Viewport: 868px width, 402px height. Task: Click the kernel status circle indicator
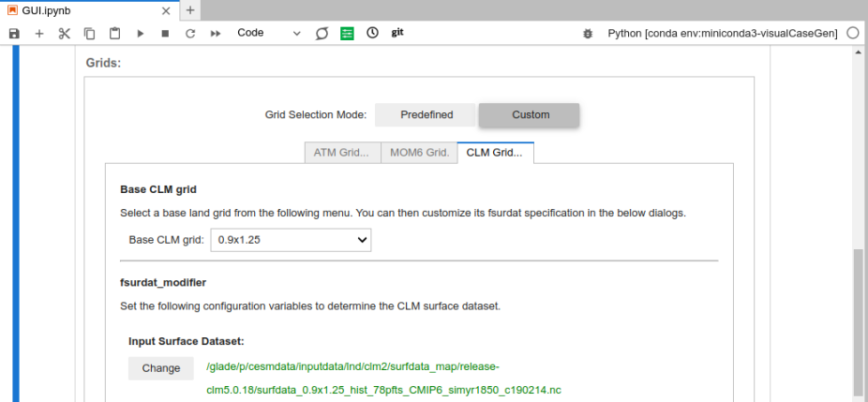(852, 33)
